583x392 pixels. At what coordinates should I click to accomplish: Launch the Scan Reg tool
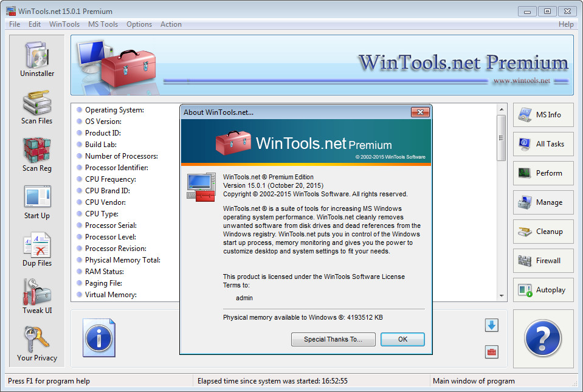pos(37,154)
